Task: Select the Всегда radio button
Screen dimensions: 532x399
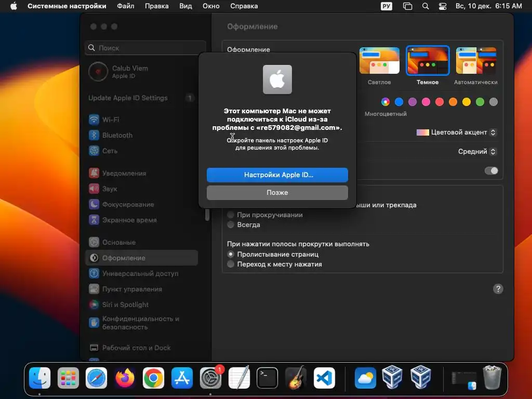Action: click(231, 224)
